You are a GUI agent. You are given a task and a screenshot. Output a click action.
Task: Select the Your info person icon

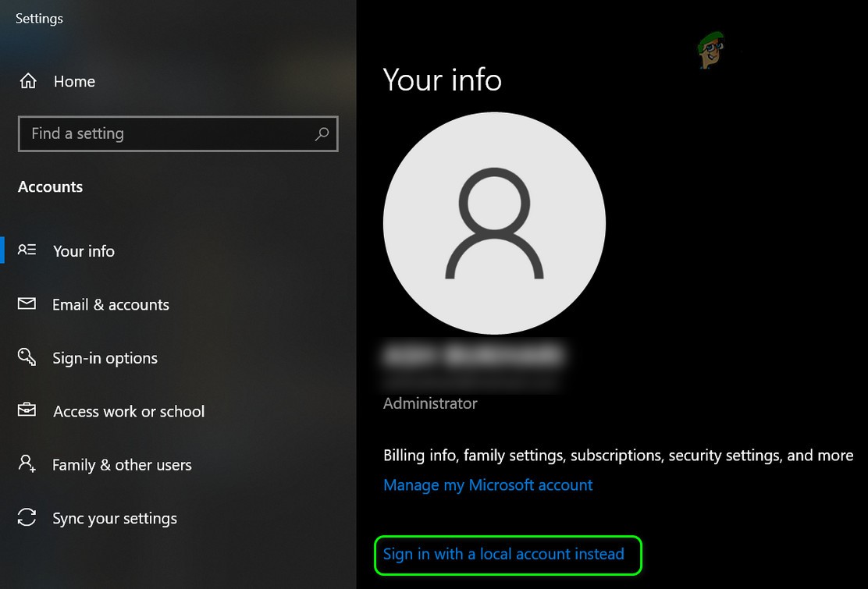coord(27,250)
